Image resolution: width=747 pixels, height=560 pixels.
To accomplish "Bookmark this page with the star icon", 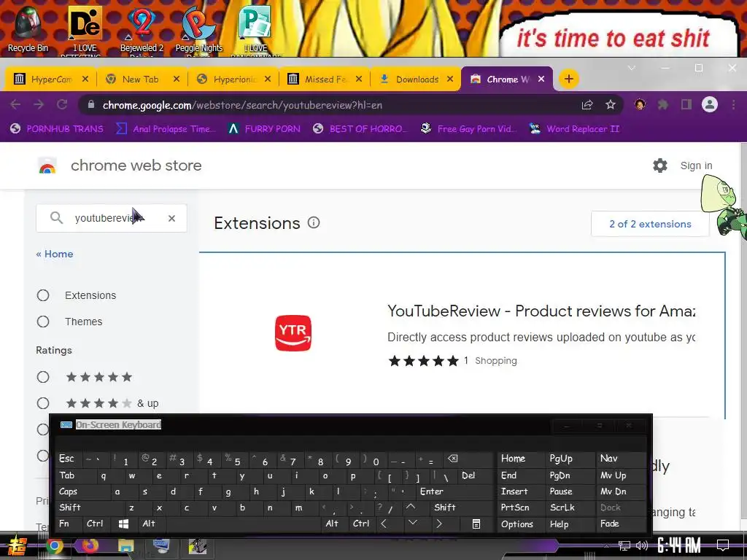I will click(611, 105).
